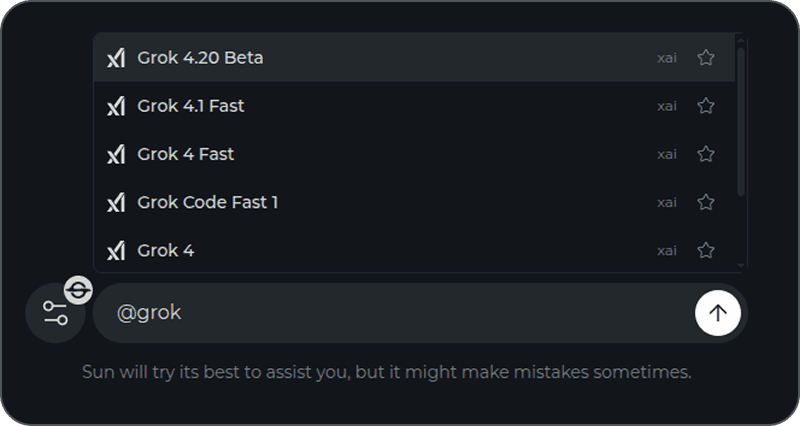The image size is (800, 426).
Task: Choose Grok 4 in the dropdown list
Action: pos(166,250)
